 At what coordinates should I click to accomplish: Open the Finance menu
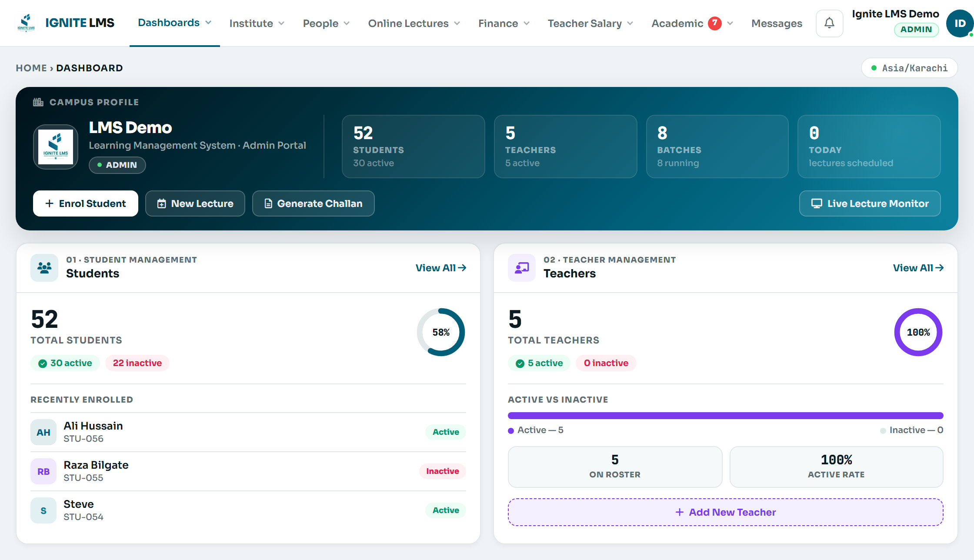click(x=504, y=23)
